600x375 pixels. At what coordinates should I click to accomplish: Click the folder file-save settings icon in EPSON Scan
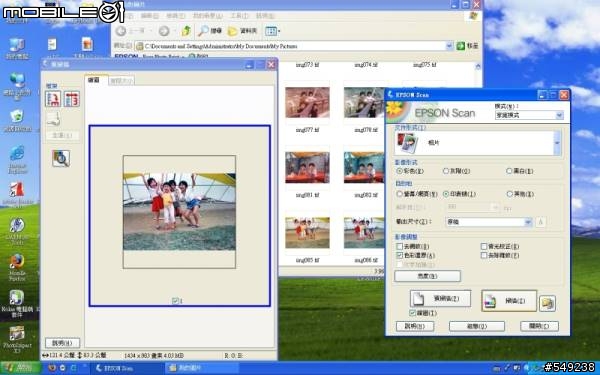(x=547, y=303)
